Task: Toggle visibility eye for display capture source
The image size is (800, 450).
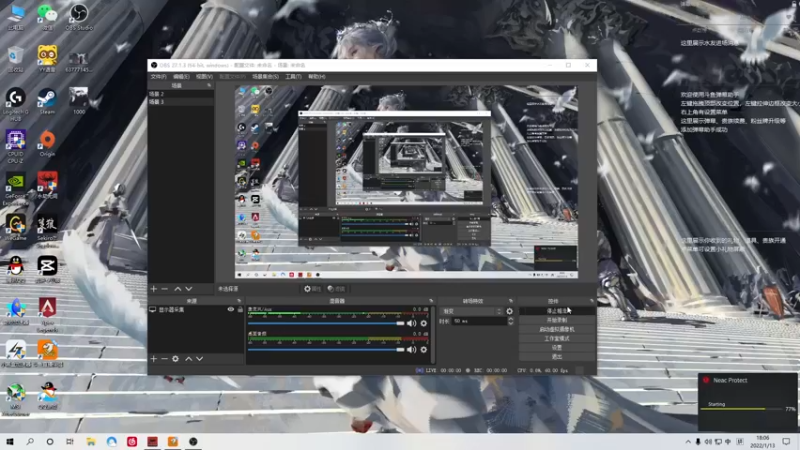Action: 231,310
